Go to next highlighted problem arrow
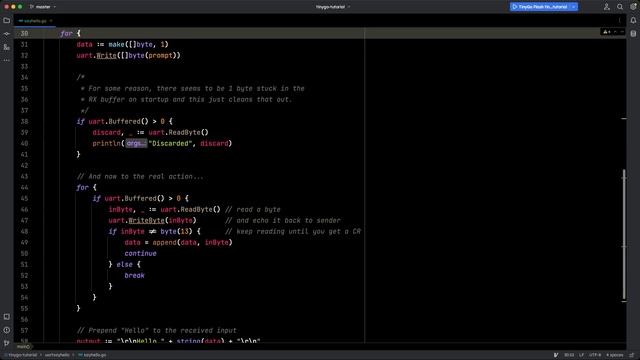This screenshot has height=360, width=640. pyautogui.click(x=622, y=32)
